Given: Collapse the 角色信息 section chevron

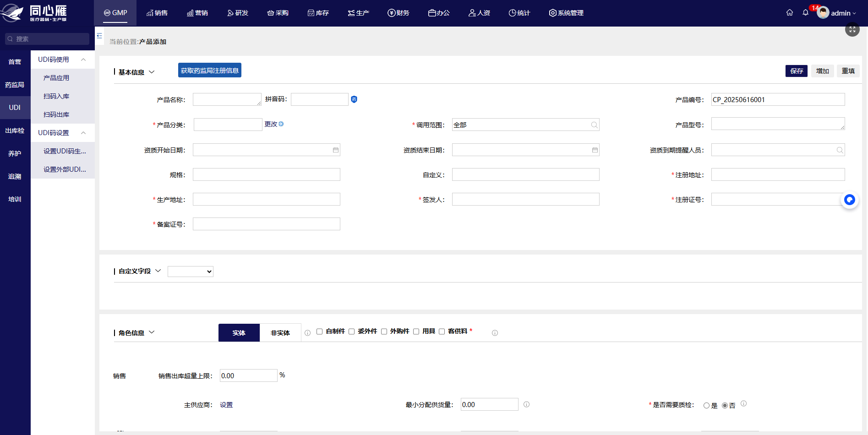Looking at the screenshot, I should click(152, 332).
